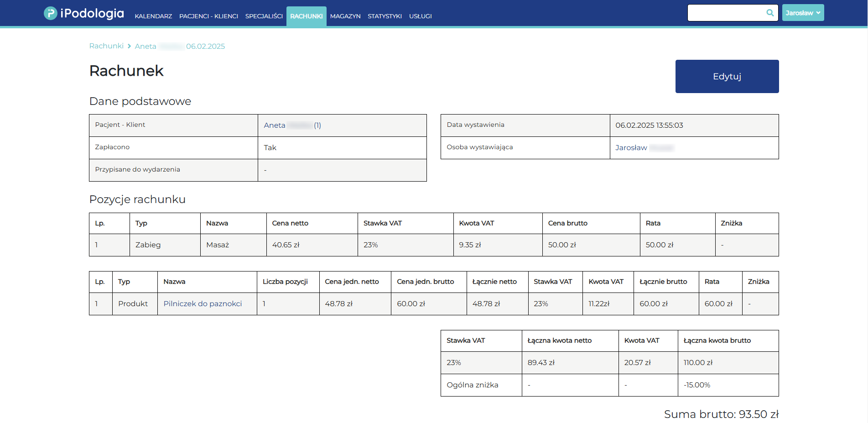Open the Aneta patient link in table
The image size is (868, 423).
pyautogui.click(x=292, y=125)
